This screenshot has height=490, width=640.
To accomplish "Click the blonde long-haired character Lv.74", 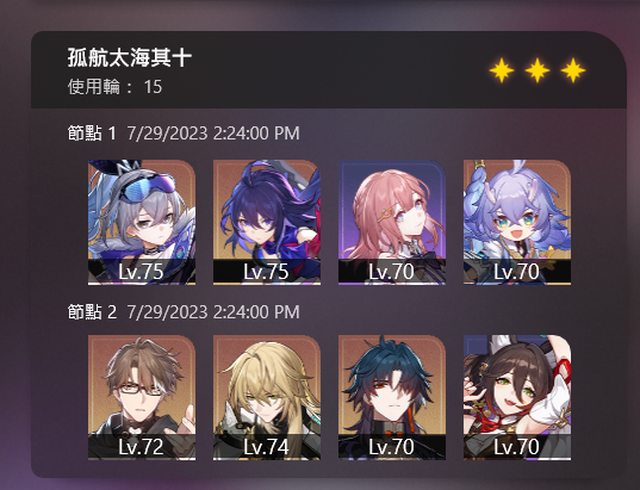I will [267, 397].
